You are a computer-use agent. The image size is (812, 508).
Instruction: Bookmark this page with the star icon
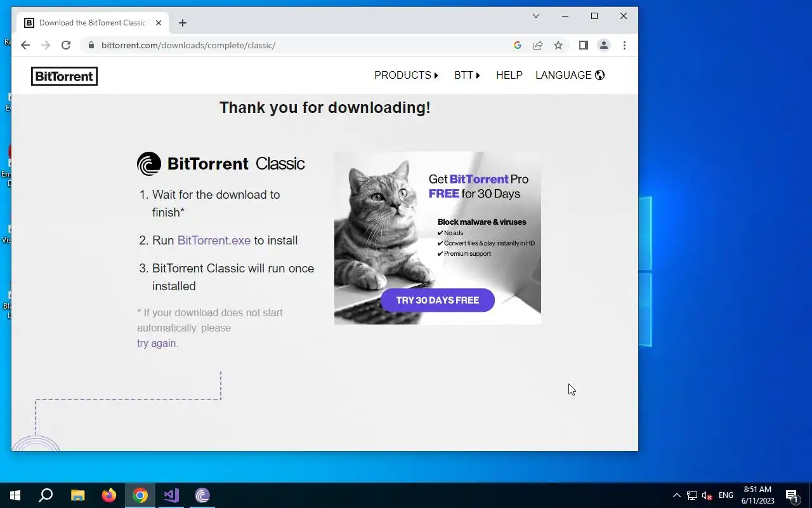(x=558, y=45)
